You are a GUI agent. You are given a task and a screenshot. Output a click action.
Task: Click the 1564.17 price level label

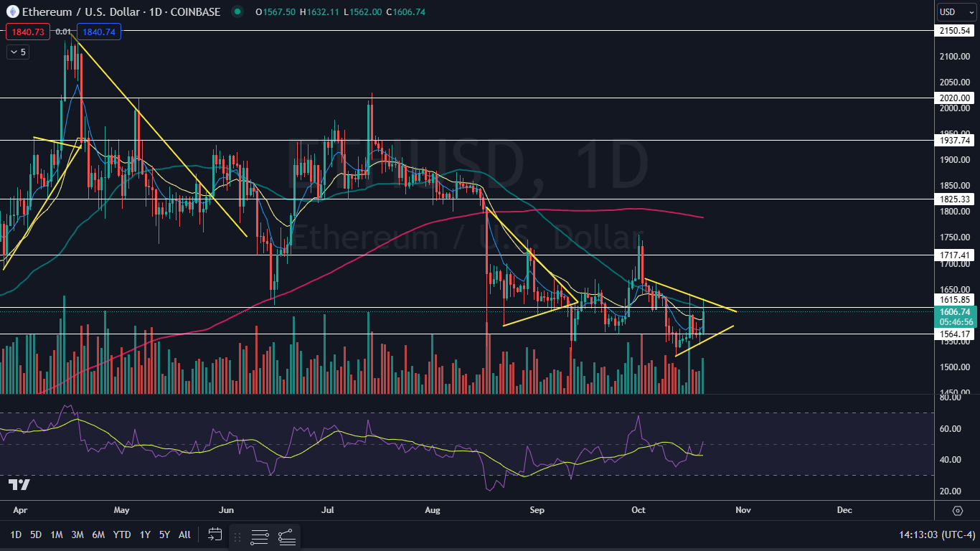tap(956, 334)
